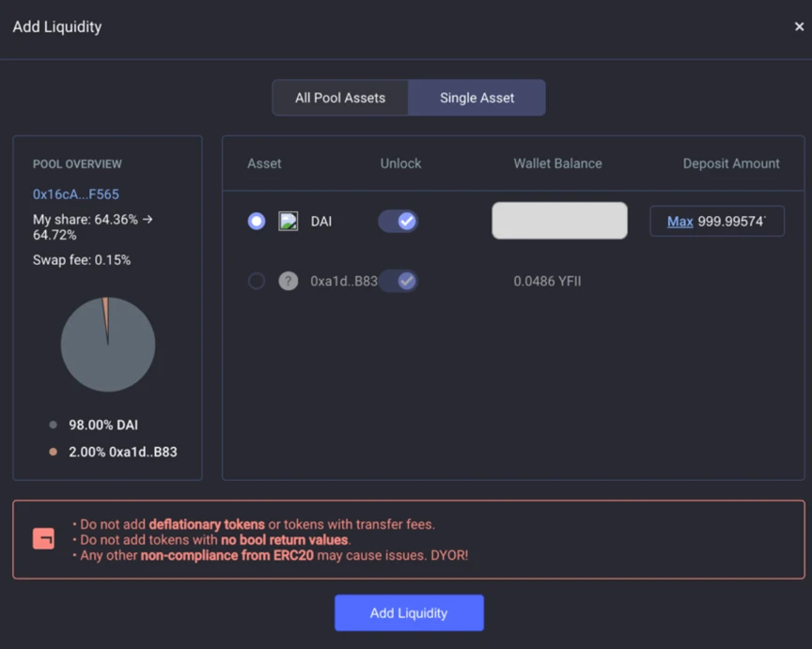Click the unknown token question mark icon
Image resolution: width=812 pixels, height=649 pixels.
(x=288, y=281)
